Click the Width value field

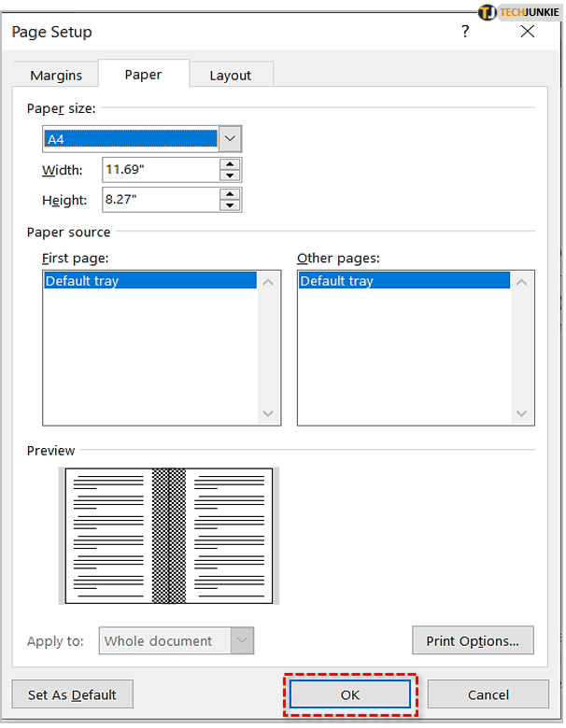pos(159,170)
